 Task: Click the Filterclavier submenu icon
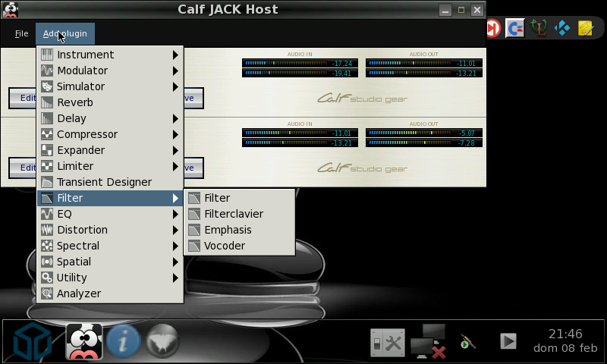point(194,214)
